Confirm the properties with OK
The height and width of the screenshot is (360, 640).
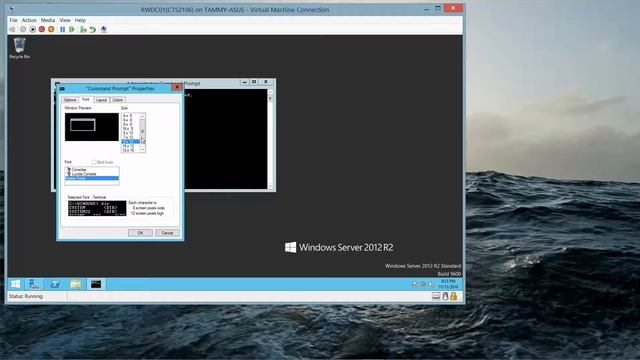[x=140, y=233]
